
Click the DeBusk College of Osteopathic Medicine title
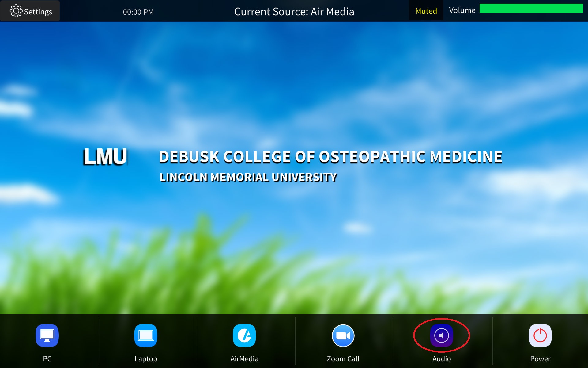330,157
